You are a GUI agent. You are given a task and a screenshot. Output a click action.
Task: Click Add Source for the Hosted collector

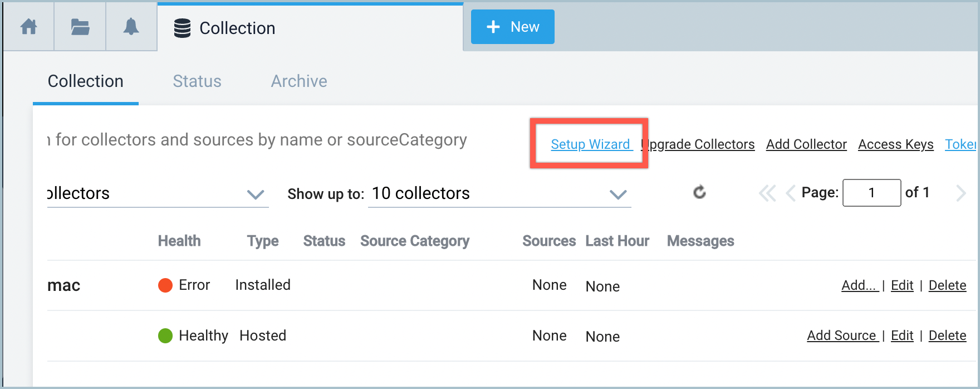point(842,335)
